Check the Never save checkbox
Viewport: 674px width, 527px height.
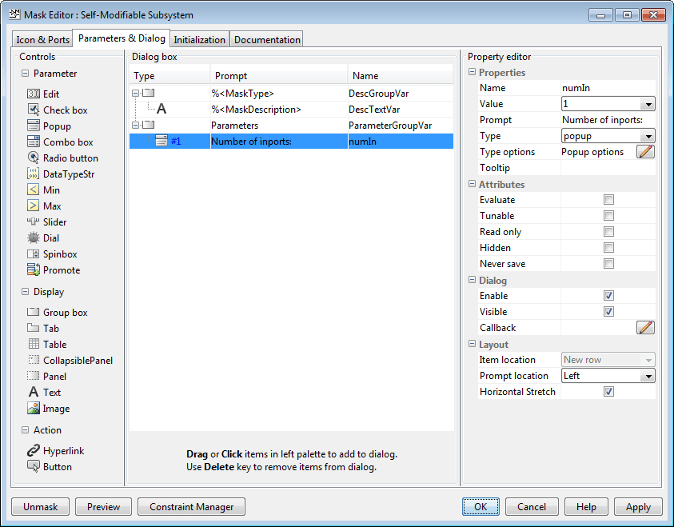(x=608, y=264)
